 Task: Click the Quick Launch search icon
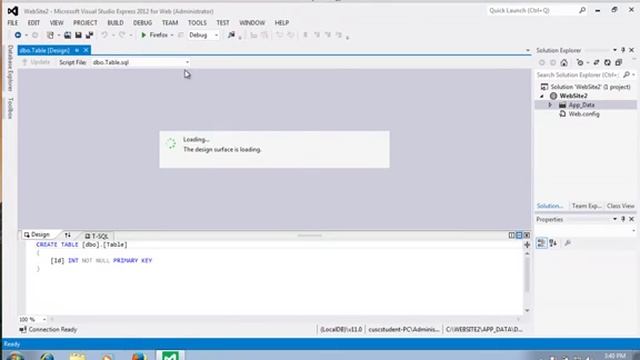coord(582,10)
